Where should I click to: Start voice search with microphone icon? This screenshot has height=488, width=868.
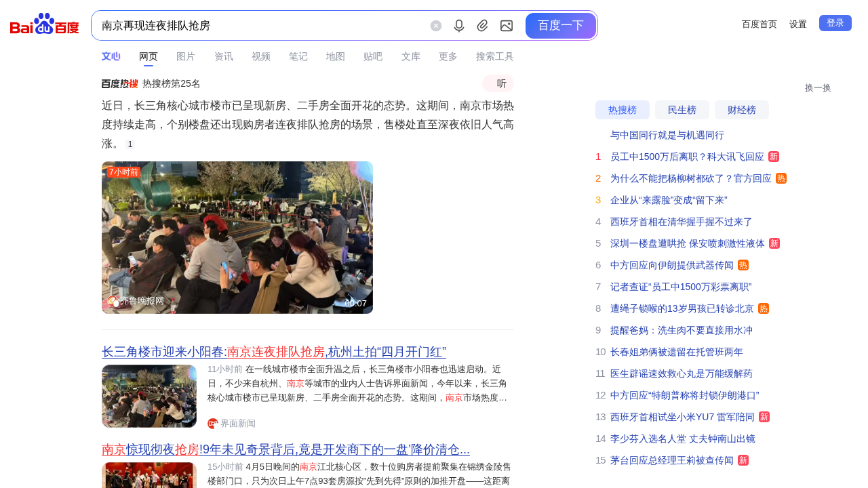[459, 26]
